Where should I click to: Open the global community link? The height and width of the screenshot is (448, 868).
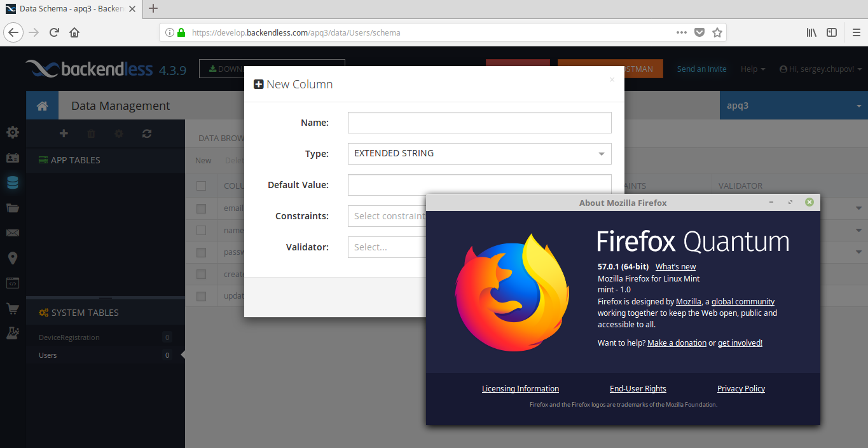[743, 302]
